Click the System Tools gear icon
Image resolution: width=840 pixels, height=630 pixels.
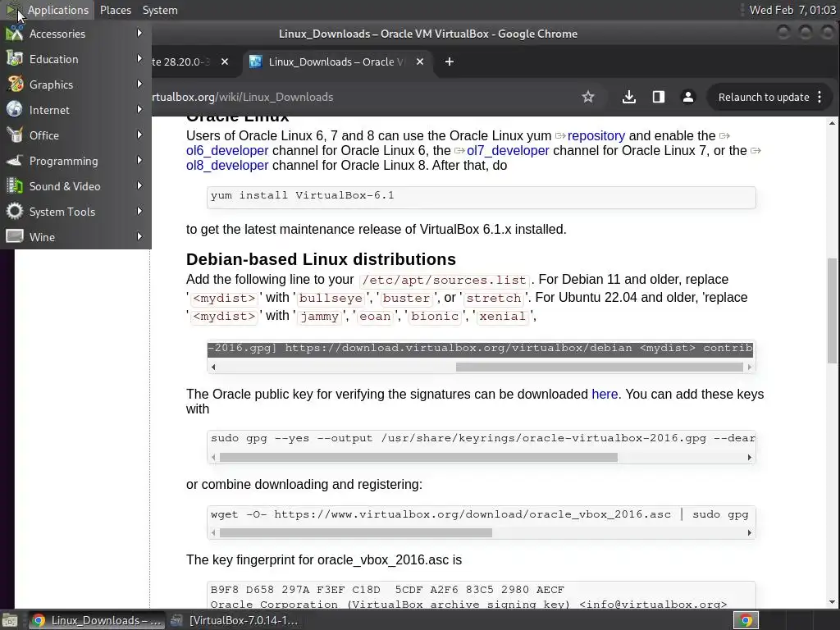click(x=15, y=212)
